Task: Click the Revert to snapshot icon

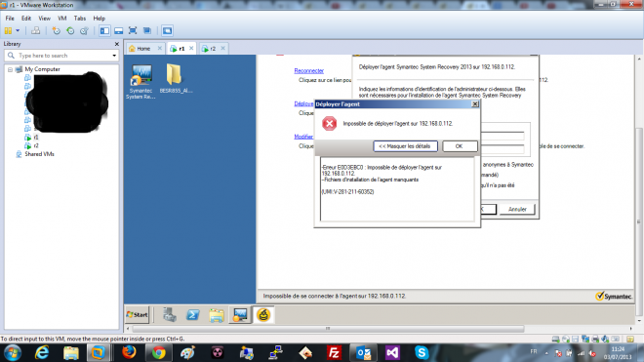Action: (70, 31)
